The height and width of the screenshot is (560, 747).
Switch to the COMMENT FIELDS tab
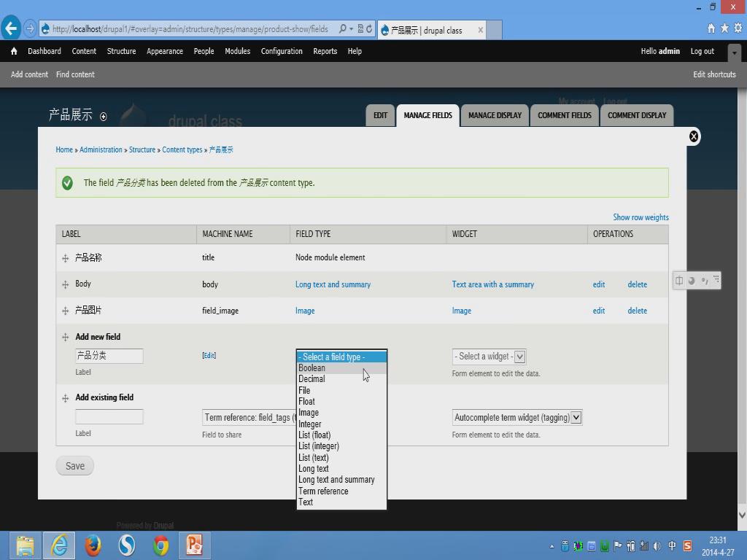pyautogui.click(x=565, y=116)
